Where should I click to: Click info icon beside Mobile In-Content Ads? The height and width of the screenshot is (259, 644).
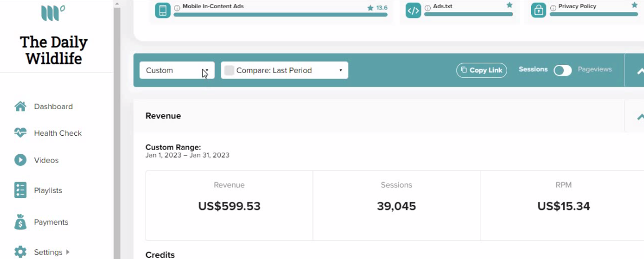(x=177, y=8)
